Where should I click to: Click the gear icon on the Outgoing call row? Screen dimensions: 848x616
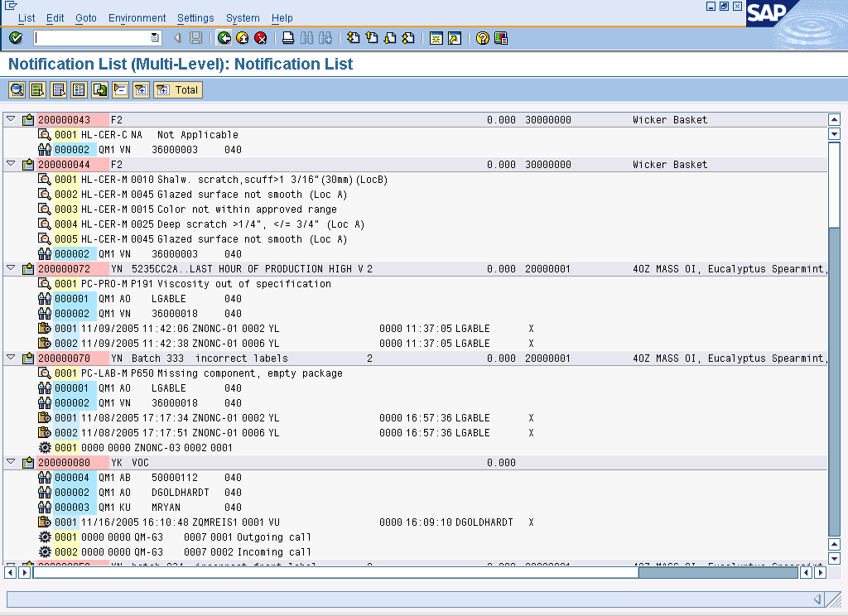tap(45, 537)
